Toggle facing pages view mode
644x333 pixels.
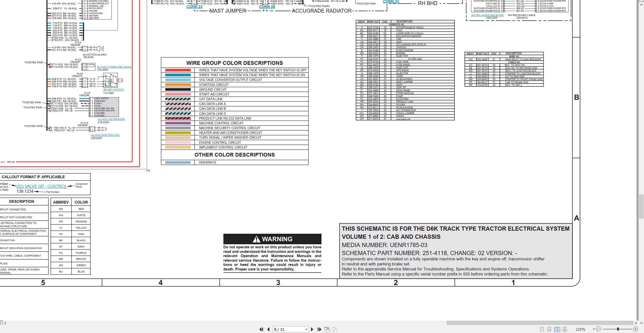coord(557,329)
